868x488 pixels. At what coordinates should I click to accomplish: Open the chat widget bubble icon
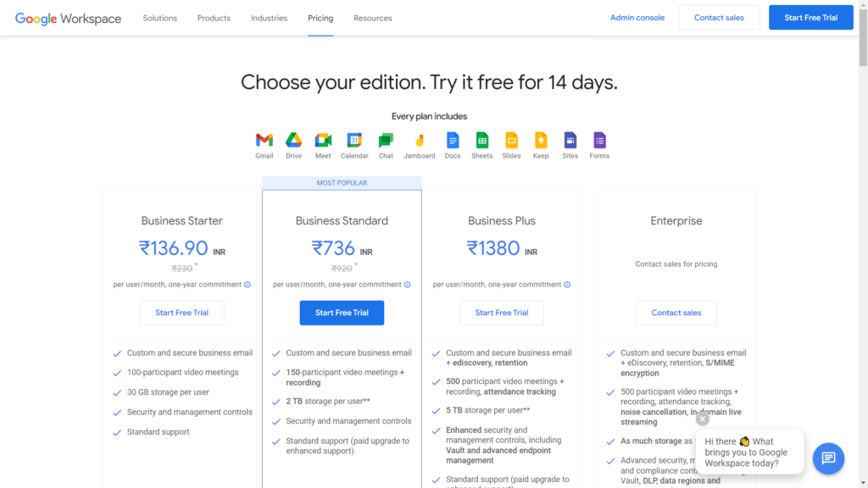point(828,458)
